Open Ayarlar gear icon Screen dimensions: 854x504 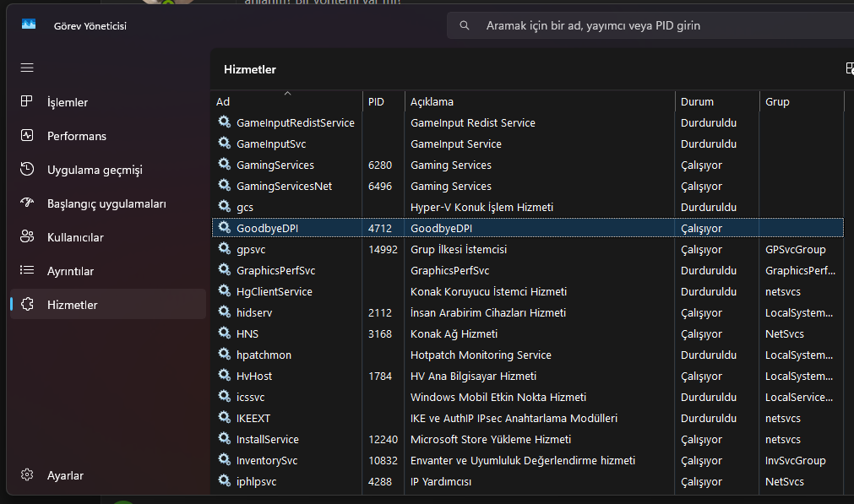27,475
